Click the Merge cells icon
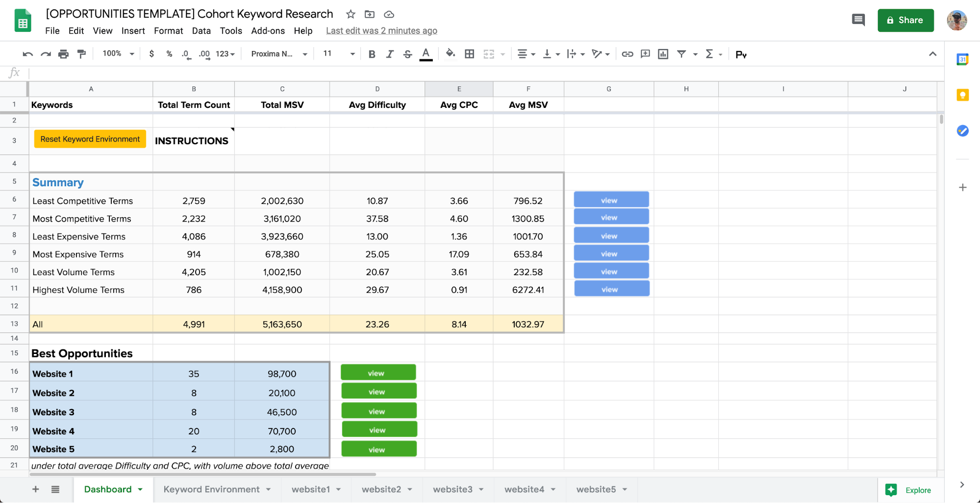980x503 pixels. [489, 54]
